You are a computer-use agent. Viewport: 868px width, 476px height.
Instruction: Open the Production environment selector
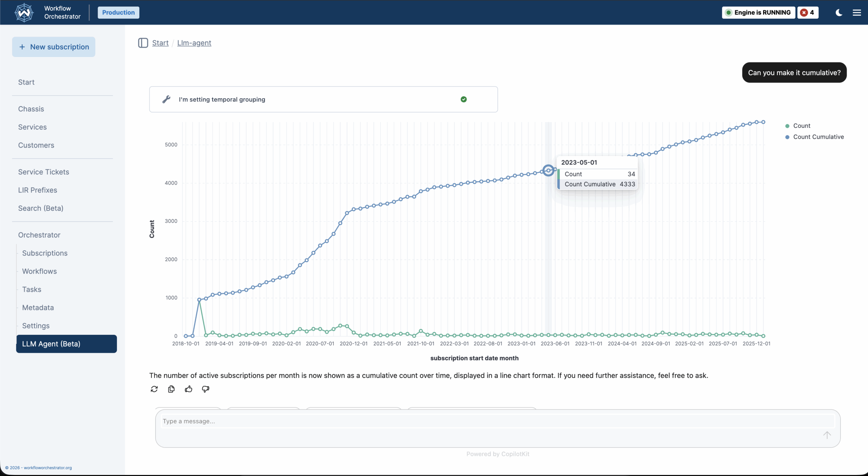[x=118, y=13]
